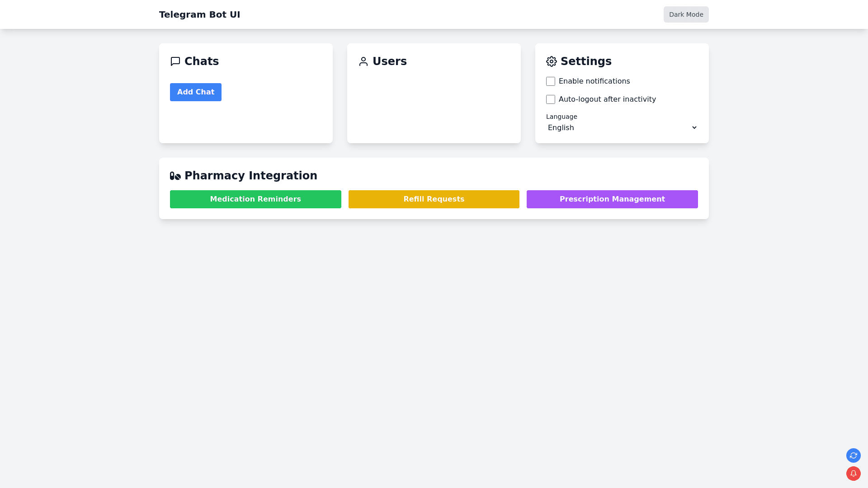
Task: Click the Pharmacy Integration heading
Action: [x=251, y=176]
